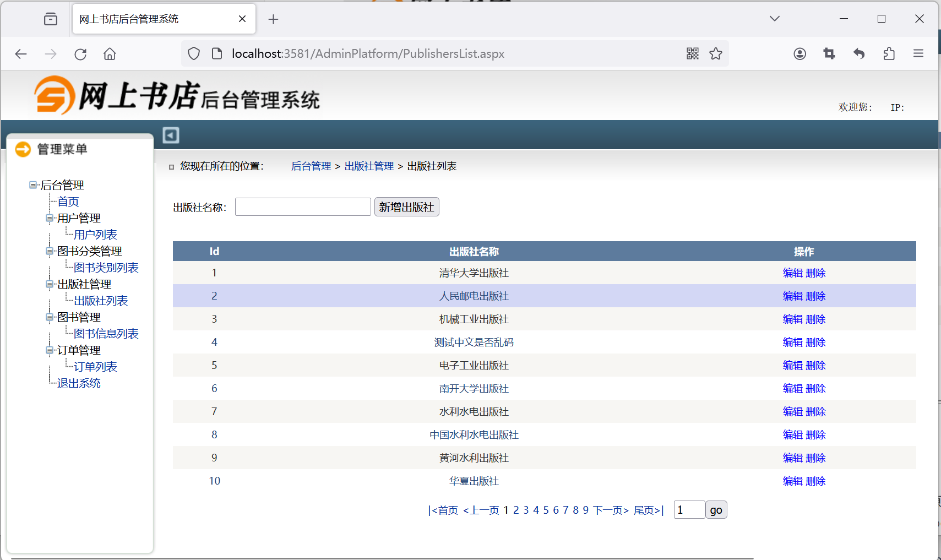
Task: Click the 新增出版社 button
Action: click(406, 207)
